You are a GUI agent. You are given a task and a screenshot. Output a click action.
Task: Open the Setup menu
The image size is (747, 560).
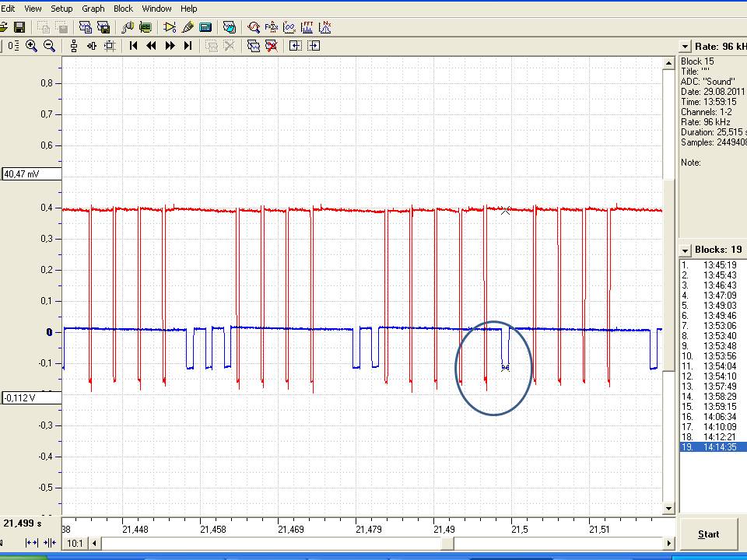[x=61, y=9]
